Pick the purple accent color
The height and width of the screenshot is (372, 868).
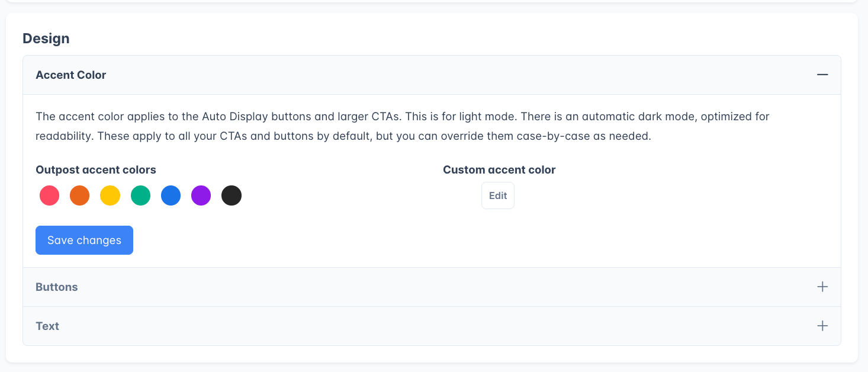coord(201,195)
